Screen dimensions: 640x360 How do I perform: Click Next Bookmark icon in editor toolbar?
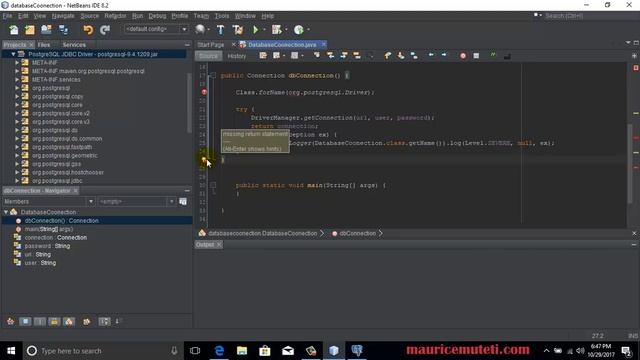[x=401, y=56]
